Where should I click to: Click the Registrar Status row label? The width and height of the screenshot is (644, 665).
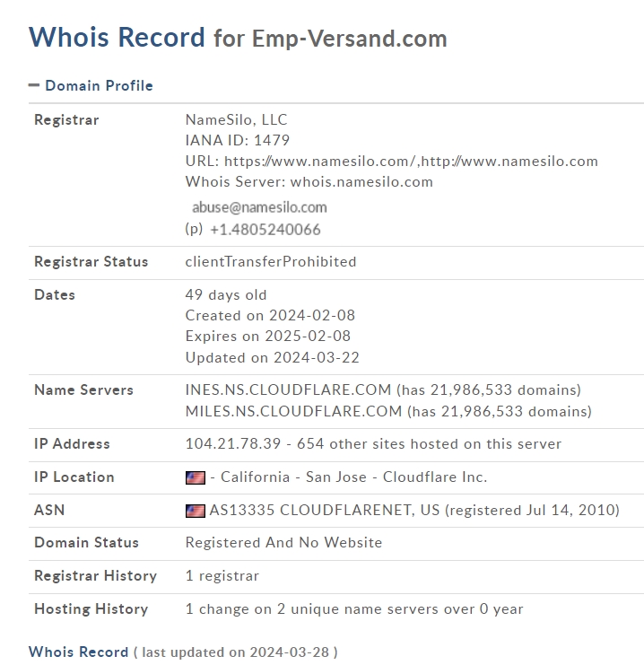pos(91,262)
